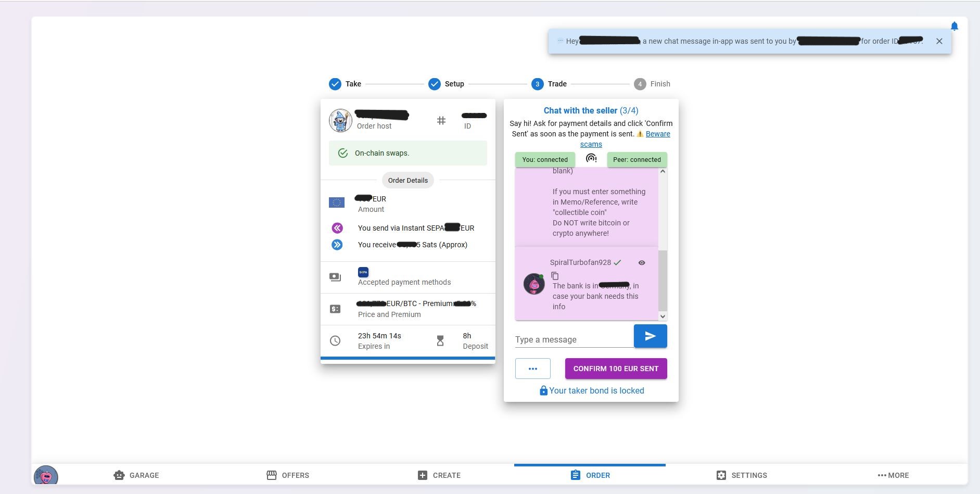Open the Beware scams link
The height and width of the screenshot is (494, 980).
(x=658, y=134)
